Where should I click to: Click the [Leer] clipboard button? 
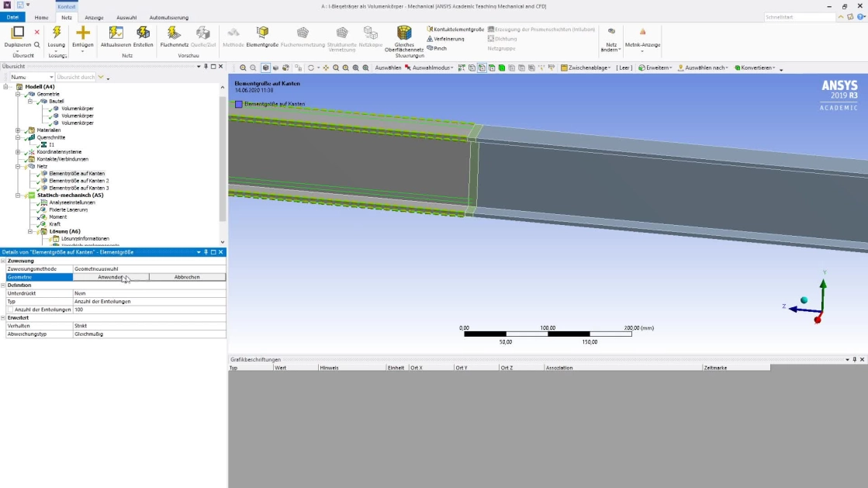(624, 67)
